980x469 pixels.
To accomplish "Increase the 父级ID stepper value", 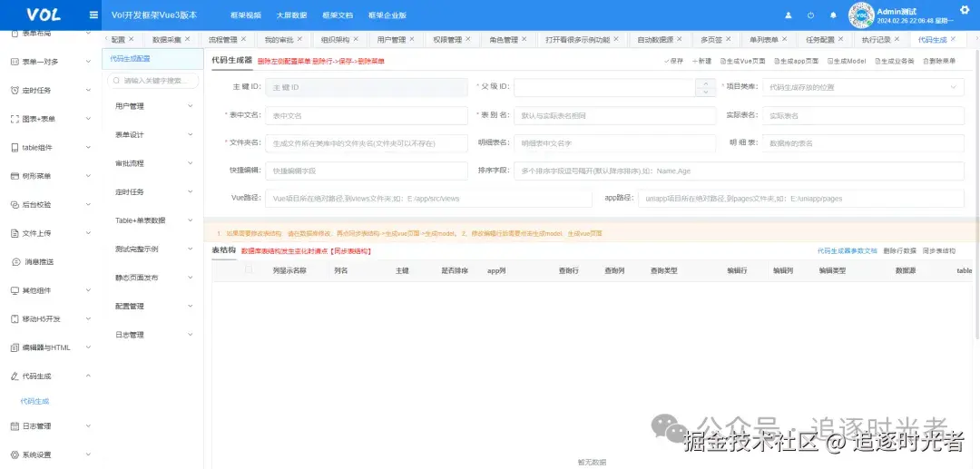I will (x=706, y=83).
